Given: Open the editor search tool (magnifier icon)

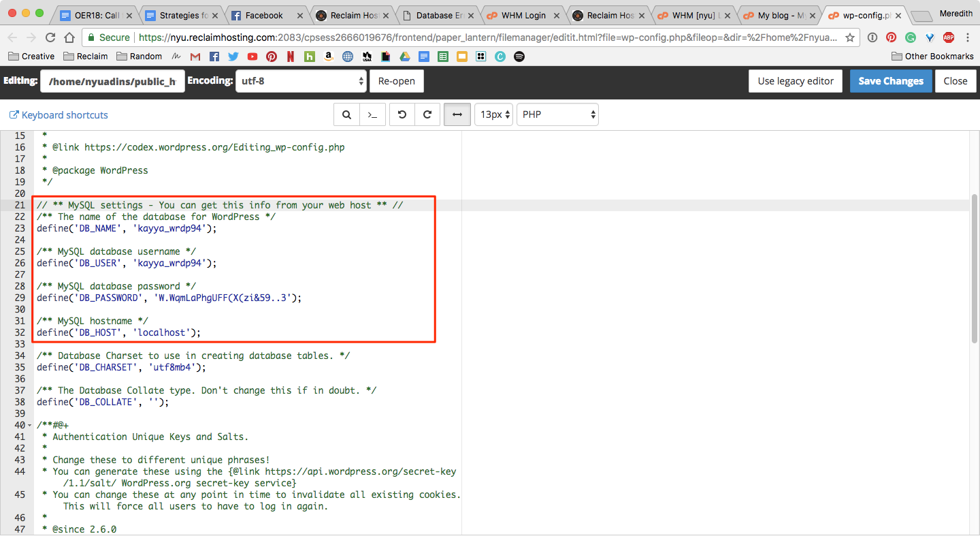Looking at the screenshot, I should pyautogui.click(x=346, y=115).
